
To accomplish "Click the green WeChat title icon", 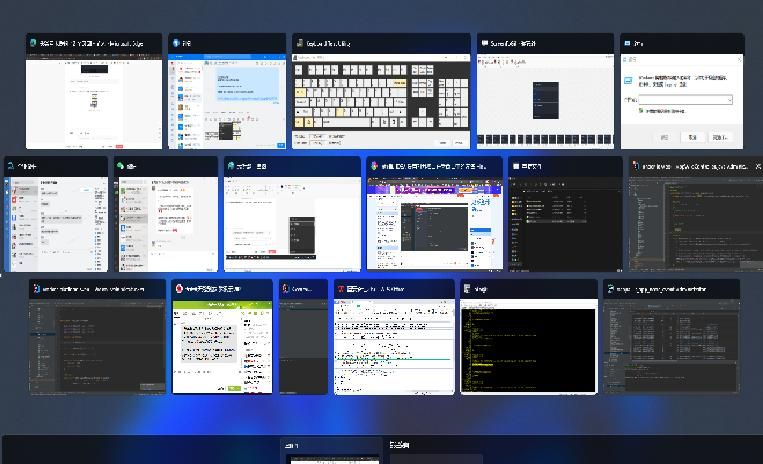I will point(121,166).
